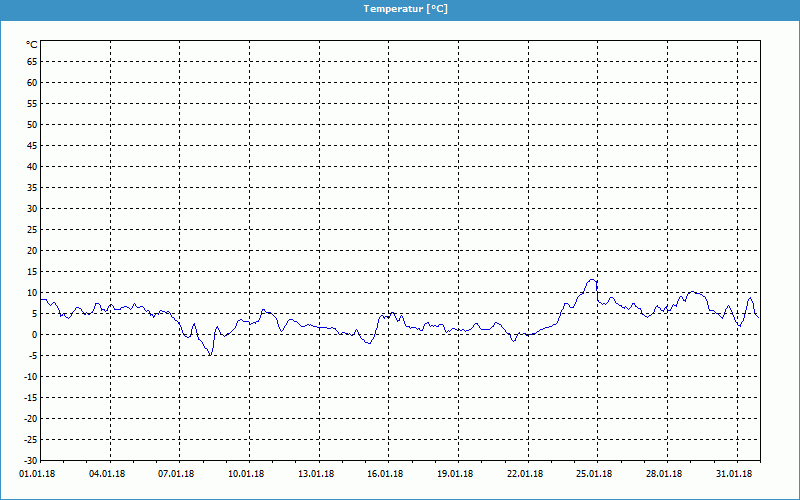
Task: Click the °C unit label on y-axis
Action: [x=32, y=44]
